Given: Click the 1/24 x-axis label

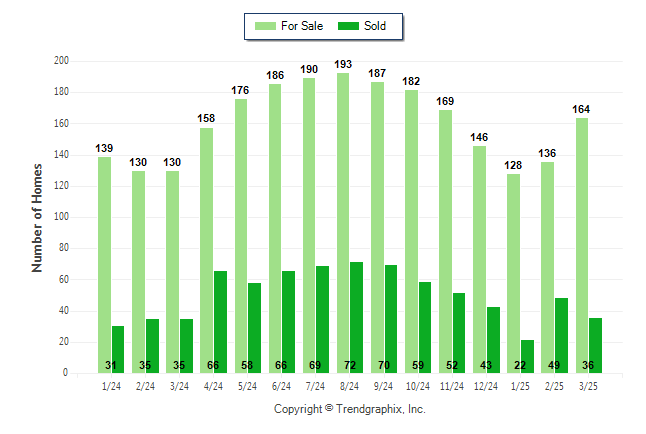Looking at the screenshot, I should tap(111, 386).
